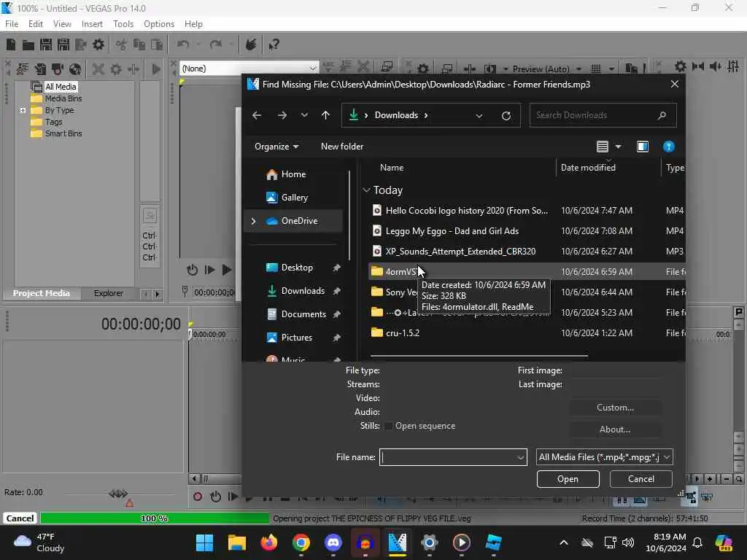Screen dimensions: 747x560
Task: Go up one folder level in dialog
Action: [x=325, y=115]
